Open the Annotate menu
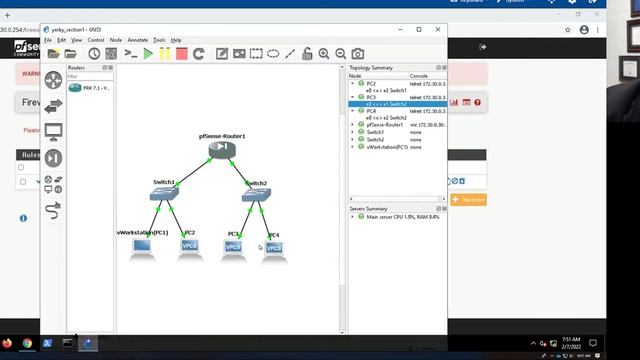 pyautogui.click(x=138, y=40)
